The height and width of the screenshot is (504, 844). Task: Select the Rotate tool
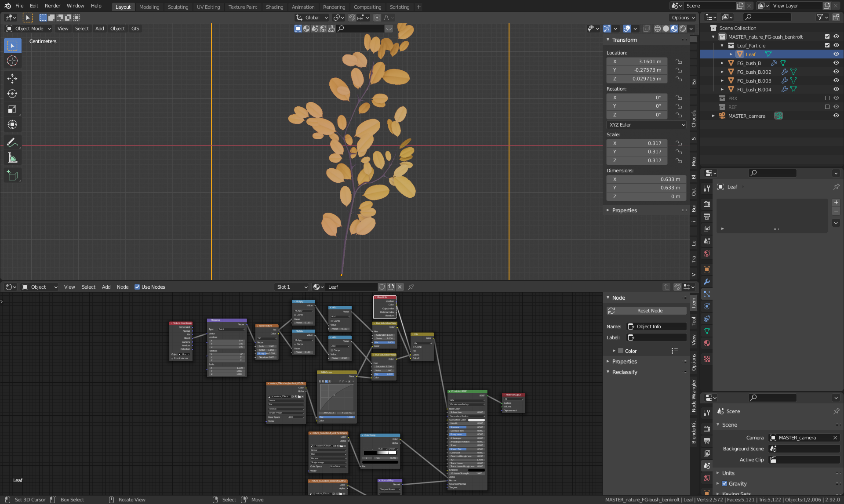pyautogui.click(x=12, y=94)
